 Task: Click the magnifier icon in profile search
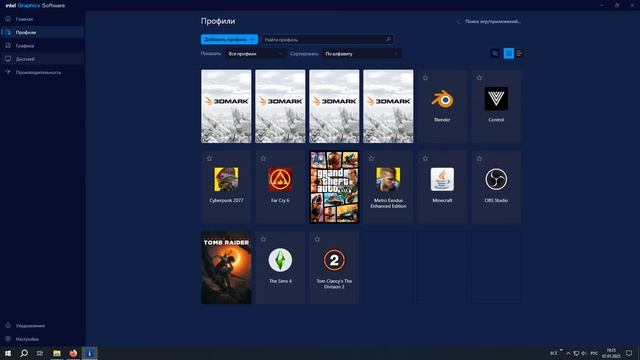pos(388,39)
